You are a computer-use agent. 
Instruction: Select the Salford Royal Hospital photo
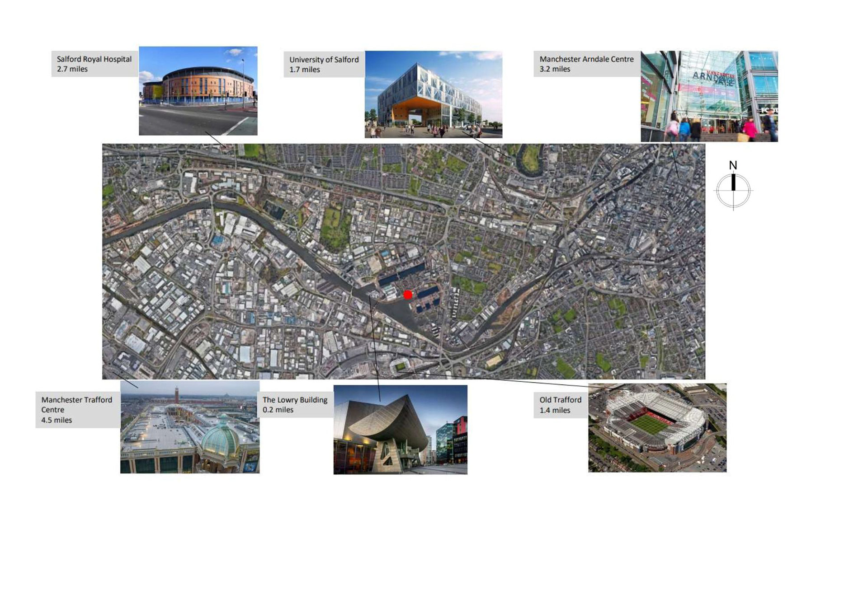click(198, 90)
